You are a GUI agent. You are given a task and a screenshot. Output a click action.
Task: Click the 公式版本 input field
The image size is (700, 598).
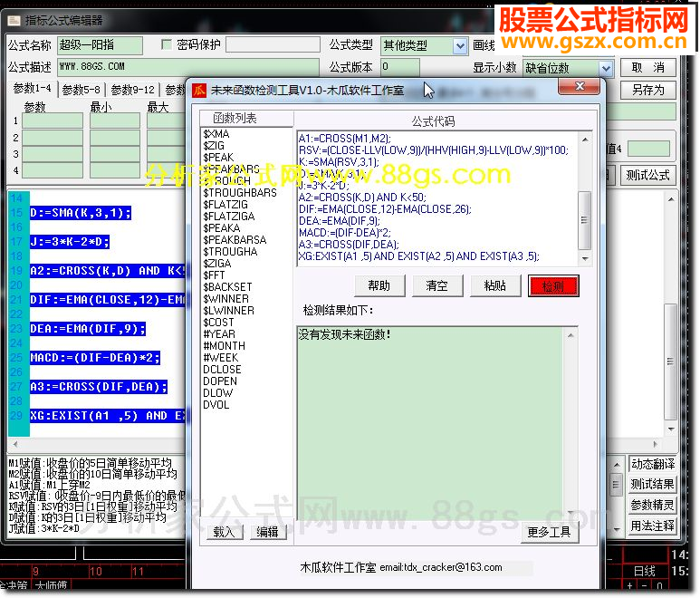click(x=400, y=67)
